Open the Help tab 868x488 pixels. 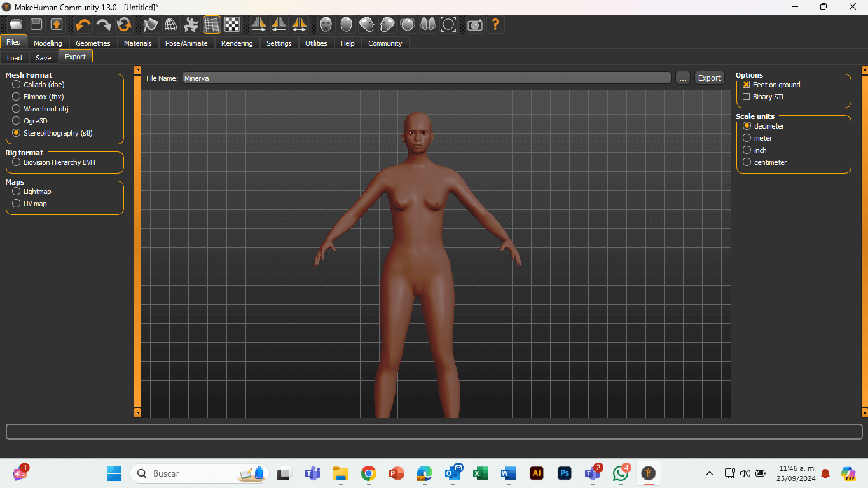click(x=348, y=43)
